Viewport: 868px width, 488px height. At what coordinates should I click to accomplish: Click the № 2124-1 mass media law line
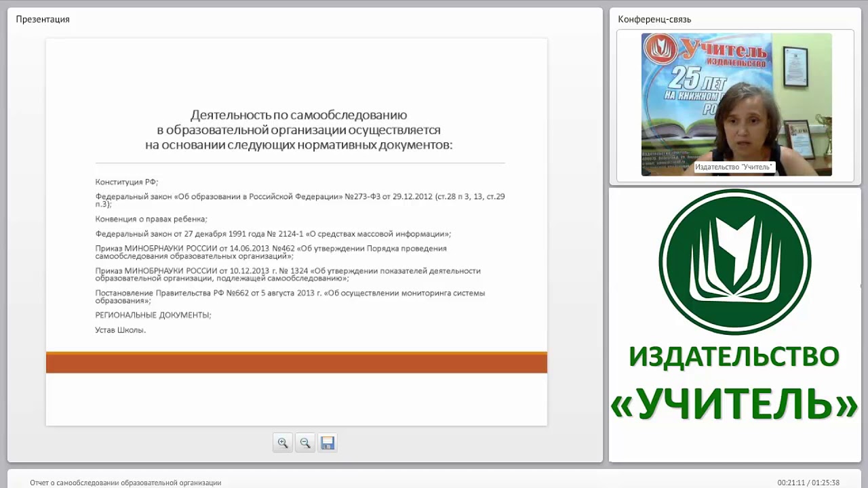point(273,234)
